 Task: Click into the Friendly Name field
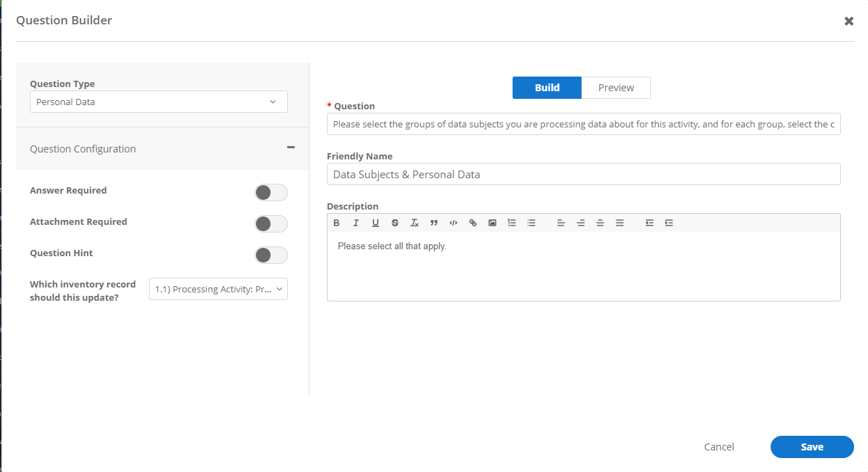(583, 174)
